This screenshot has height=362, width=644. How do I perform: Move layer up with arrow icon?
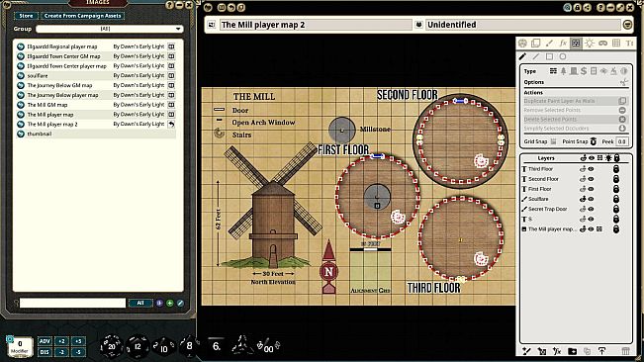point(601,351)
